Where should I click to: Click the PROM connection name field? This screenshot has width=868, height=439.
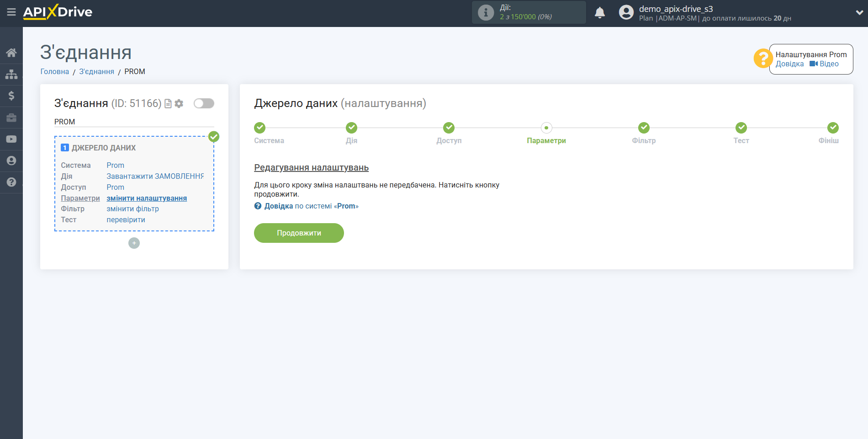click(134, 122)
